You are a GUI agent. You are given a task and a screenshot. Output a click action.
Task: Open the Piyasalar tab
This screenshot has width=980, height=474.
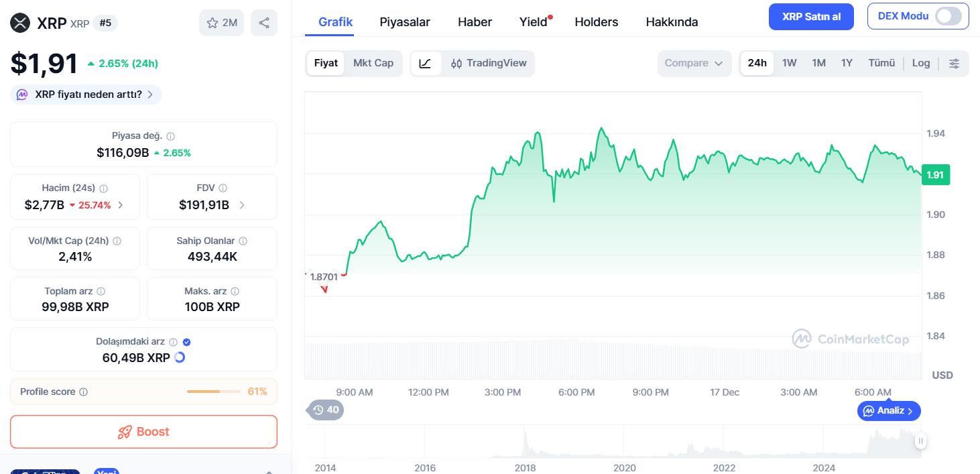click(x=405, y=21)
